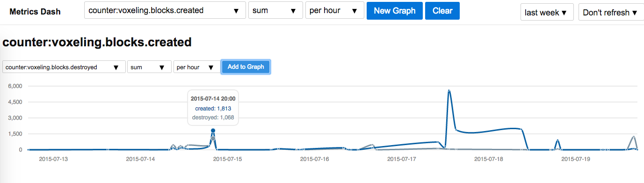Click the created data point at 2015-07-14 20:00
This screenshot has height=183, width=644.
pyautogui.click(x=213, y=131)
